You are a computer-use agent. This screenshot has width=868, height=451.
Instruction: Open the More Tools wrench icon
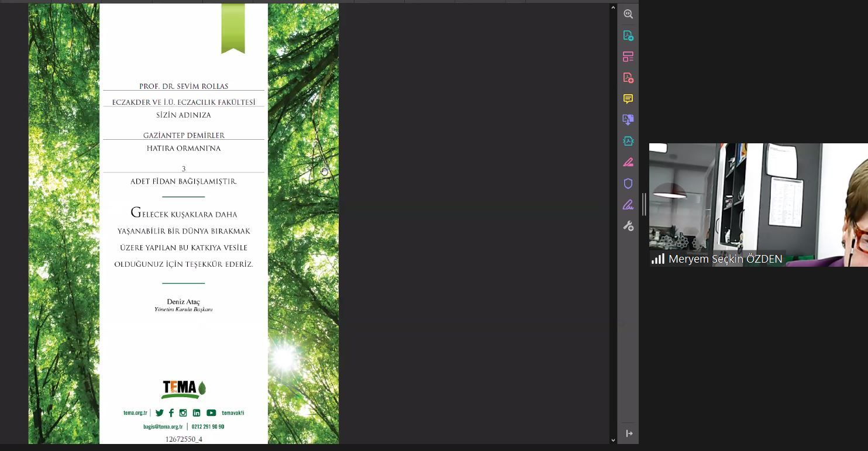628,226
